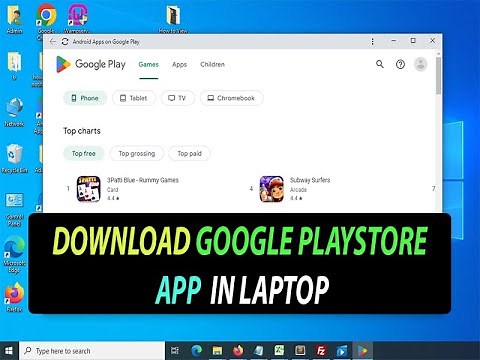
Task: Close the Google Play window
Action: (x=432, y=41)
